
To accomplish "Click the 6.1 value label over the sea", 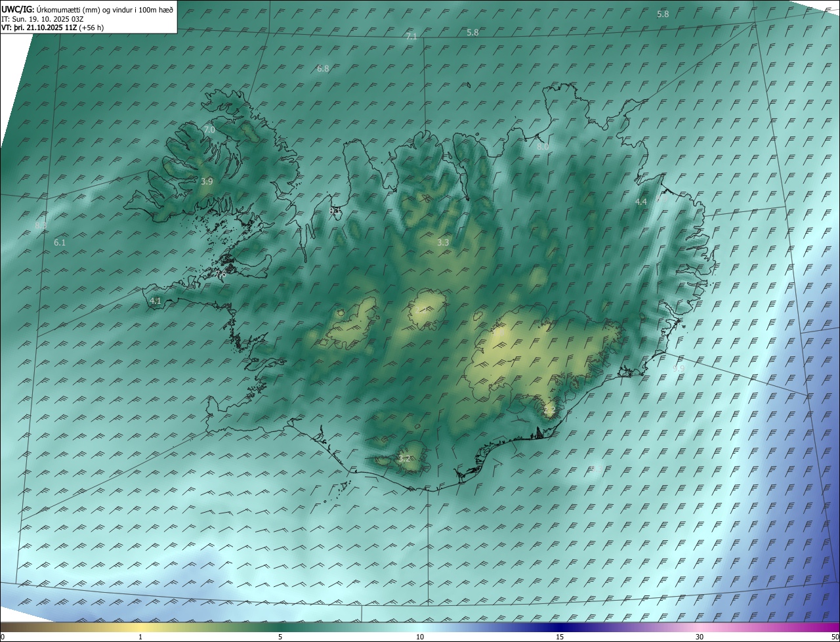I will (60, 242).
